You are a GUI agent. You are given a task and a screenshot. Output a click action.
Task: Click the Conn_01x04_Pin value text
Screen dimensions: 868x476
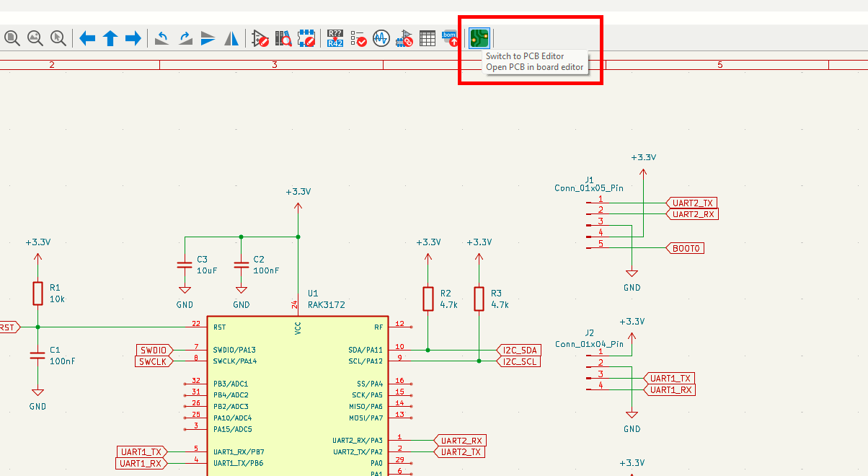(589, 344)
